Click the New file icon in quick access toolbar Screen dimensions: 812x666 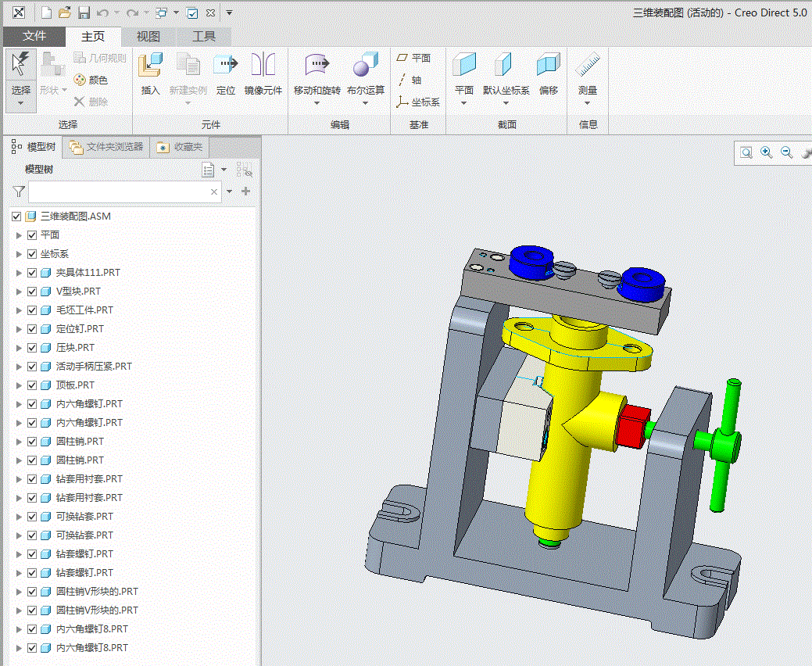point(47,13)
